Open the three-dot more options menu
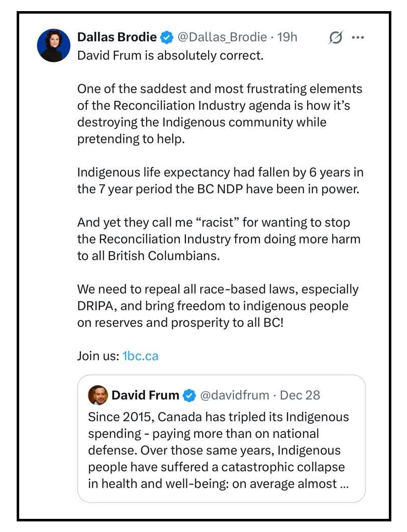The width and height of the screenshot is (407, 532). pos(358,38)
